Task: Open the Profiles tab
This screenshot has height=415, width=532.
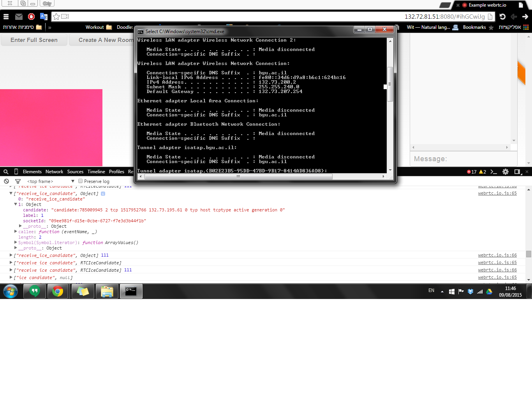Action: coord(116,172)
